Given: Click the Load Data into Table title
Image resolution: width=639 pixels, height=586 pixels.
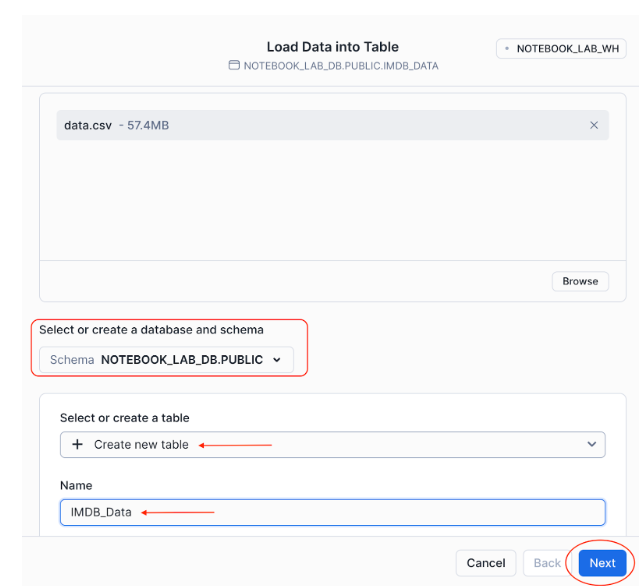Looking at the screenshot, I should click(332, 47).
